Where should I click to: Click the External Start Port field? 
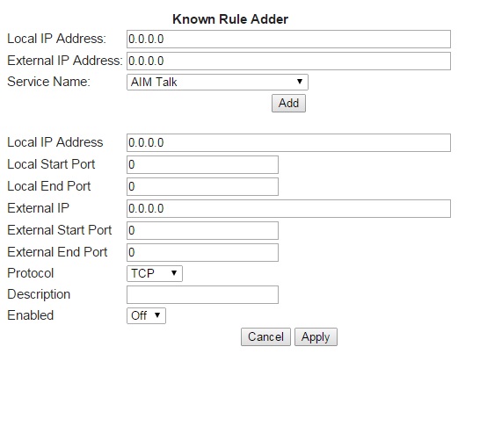202,230
